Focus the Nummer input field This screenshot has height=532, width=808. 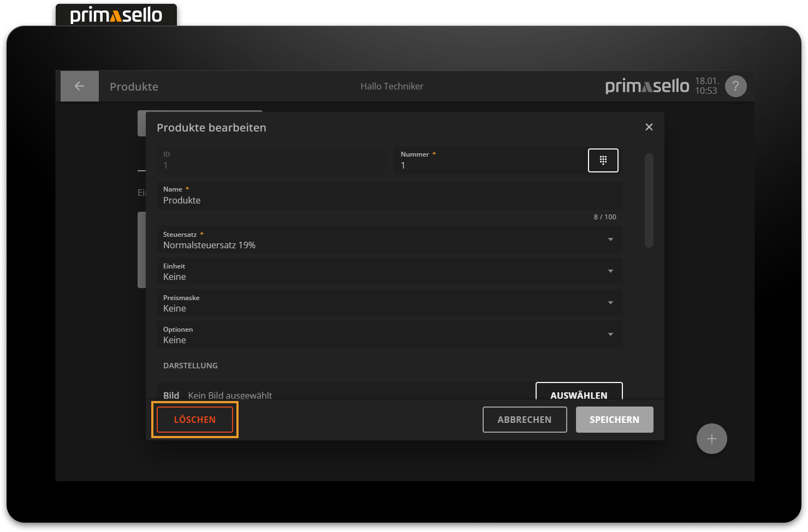click(x=489, y=165)
